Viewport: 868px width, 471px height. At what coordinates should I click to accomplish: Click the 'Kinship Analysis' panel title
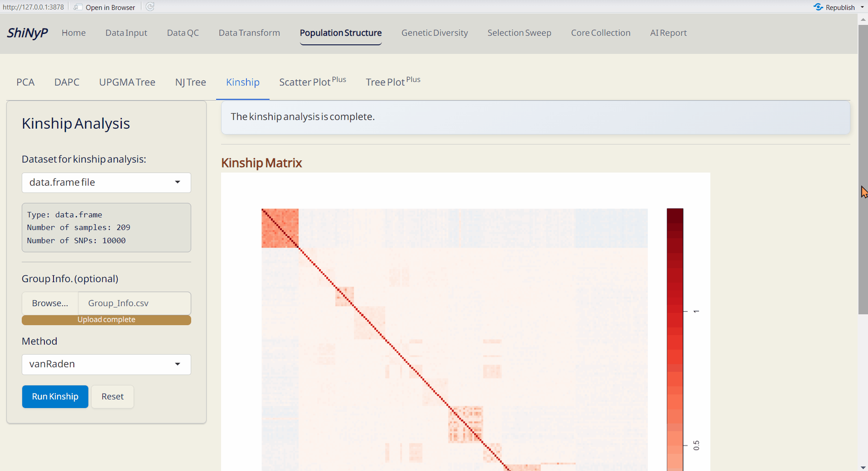point(76,124)
